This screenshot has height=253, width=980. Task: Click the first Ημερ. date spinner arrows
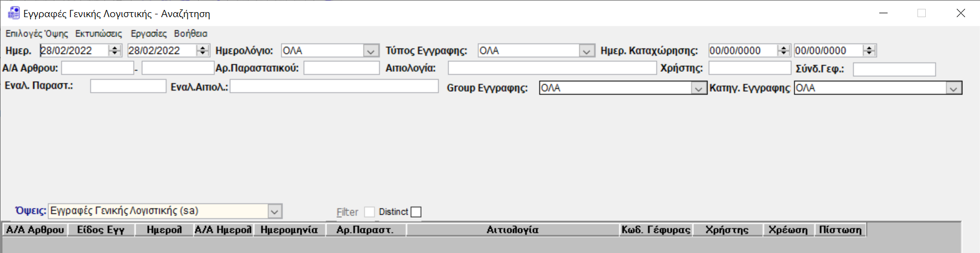115,51
